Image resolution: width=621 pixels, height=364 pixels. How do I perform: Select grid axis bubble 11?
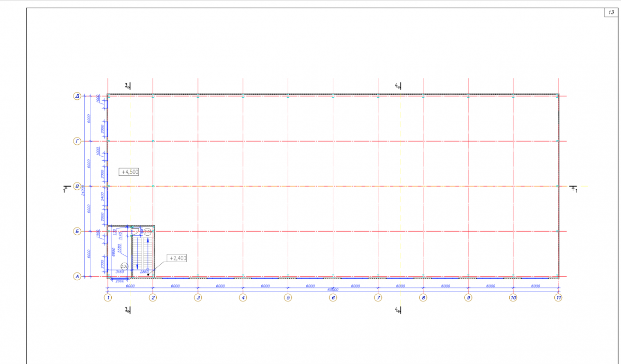coord(558,297)
